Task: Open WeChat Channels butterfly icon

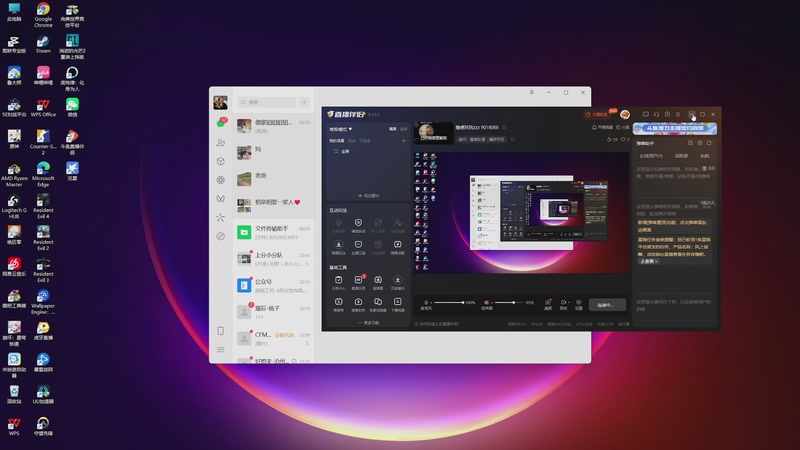Action: click(x=220, y=198)
